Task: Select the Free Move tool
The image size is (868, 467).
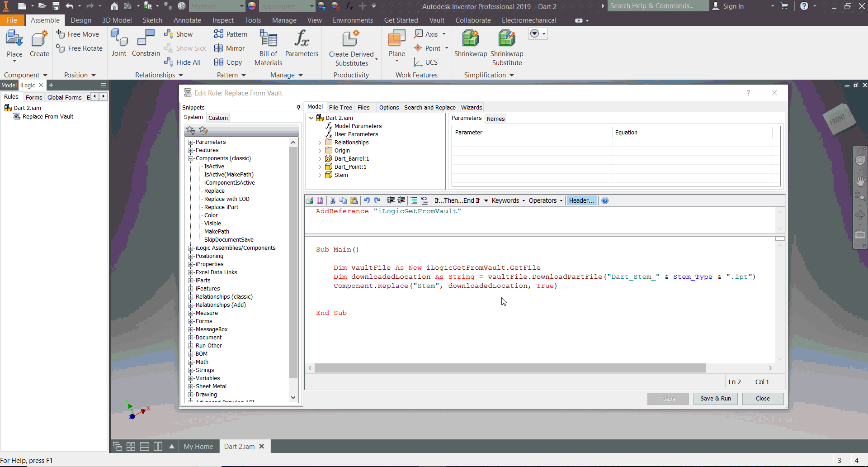Action: click(x=77, y=34)
